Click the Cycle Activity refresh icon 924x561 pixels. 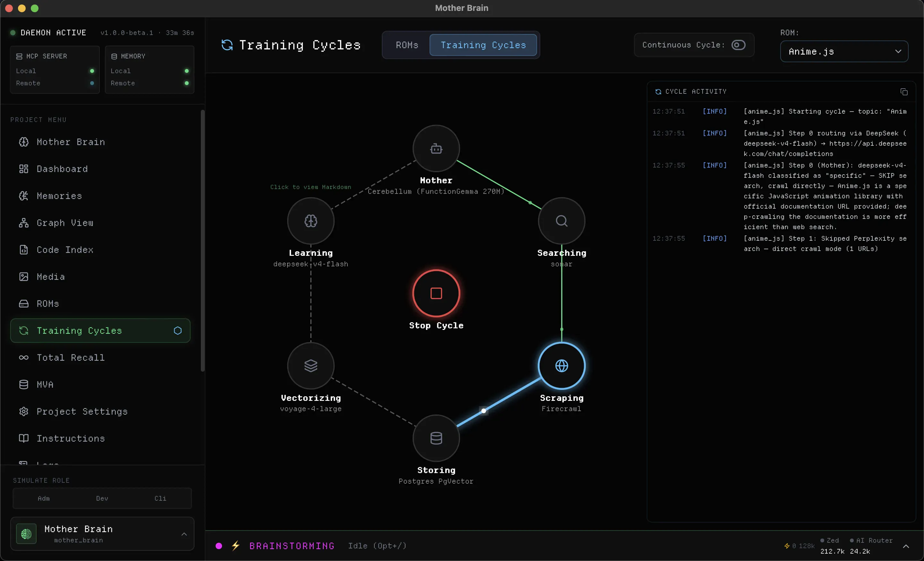(x=658, y=92)
